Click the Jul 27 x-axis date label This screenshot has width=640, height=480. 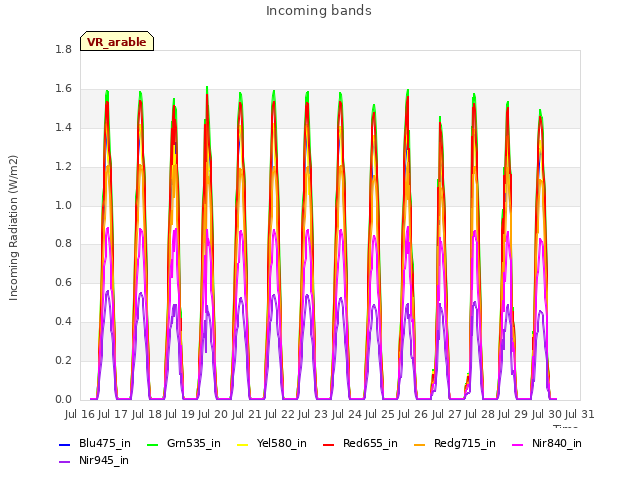click(446, 414)
